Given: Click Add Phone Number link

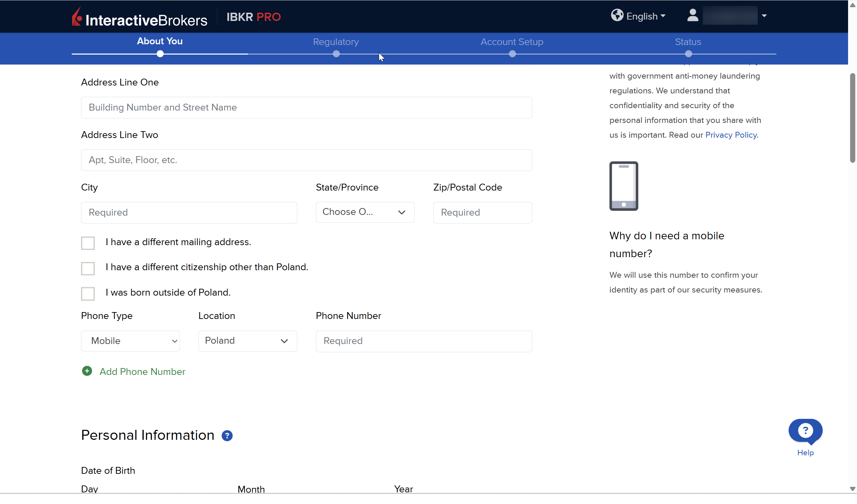Looking at the screenshot, I should click(142, 371).
